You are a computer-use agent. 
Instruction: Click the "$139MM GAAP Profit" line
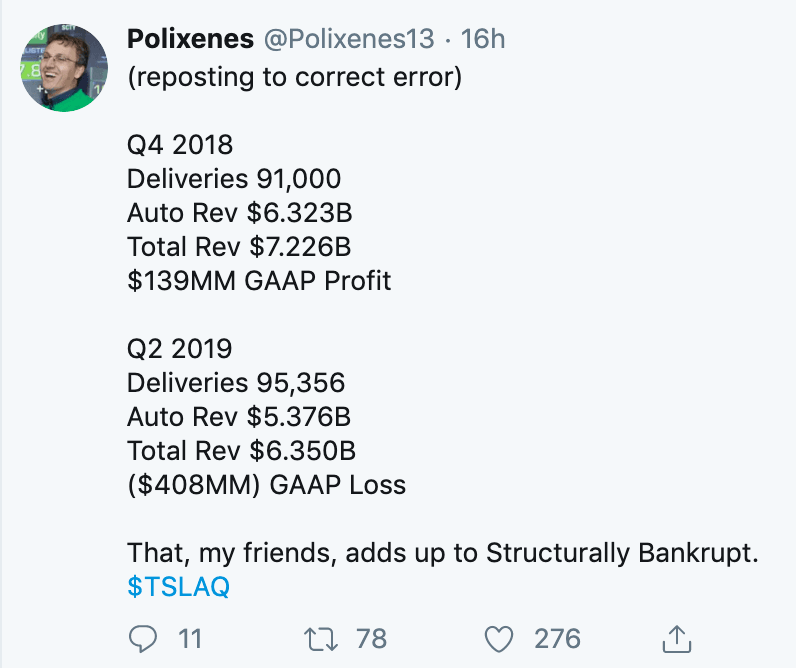tap(259, 281)
